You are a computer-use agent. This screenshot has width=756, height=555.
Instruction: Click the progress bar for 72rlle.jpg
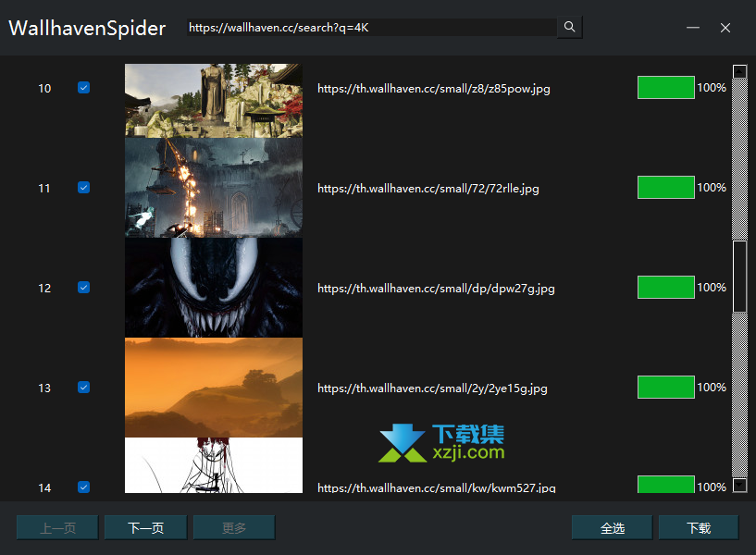point(666,188)
